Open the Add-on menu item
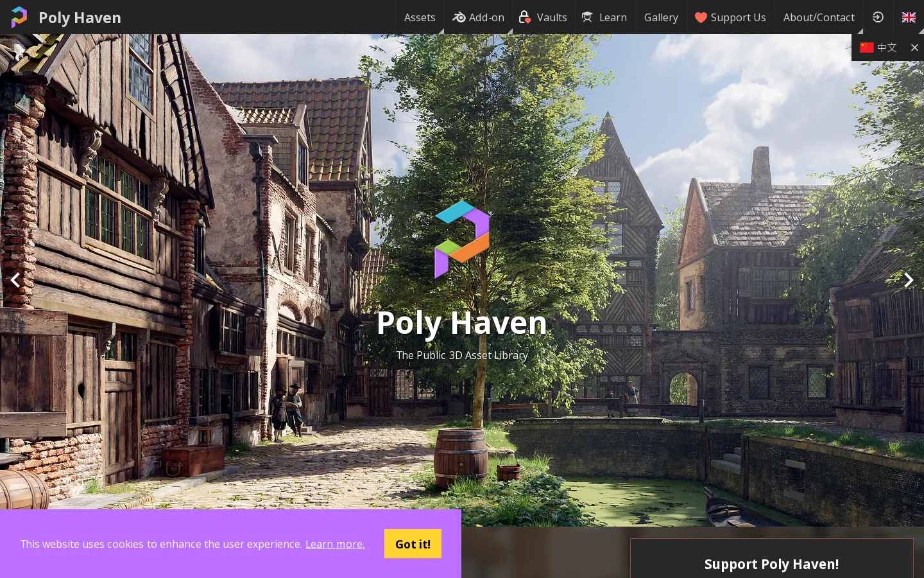This screenshot has height=578, width=924. pyautogui.click(x=478, y=17)
